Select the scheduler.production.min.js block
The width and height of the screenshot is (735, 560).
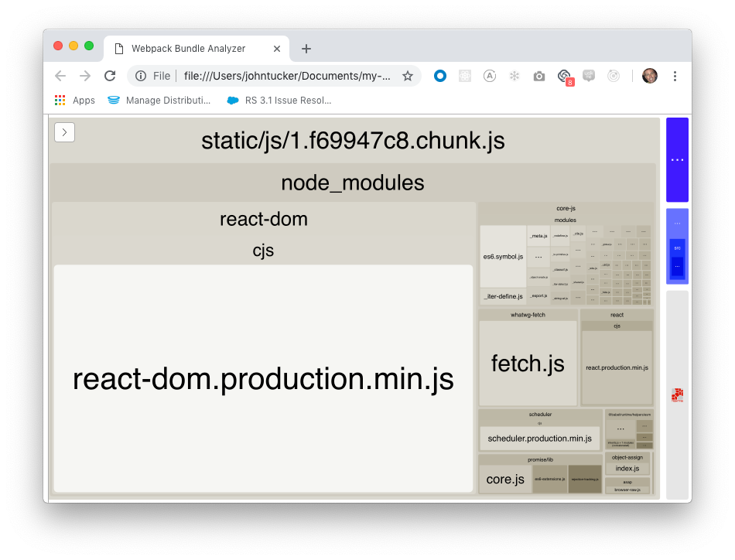(x=539, y=439)
